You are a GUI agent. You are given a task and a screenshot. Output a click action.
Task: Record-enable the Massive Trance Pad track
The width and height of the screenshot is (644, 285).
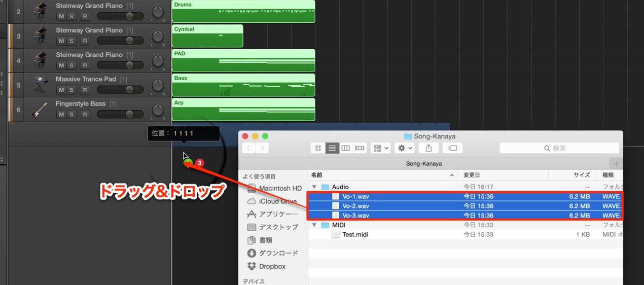tap(85, 90)
